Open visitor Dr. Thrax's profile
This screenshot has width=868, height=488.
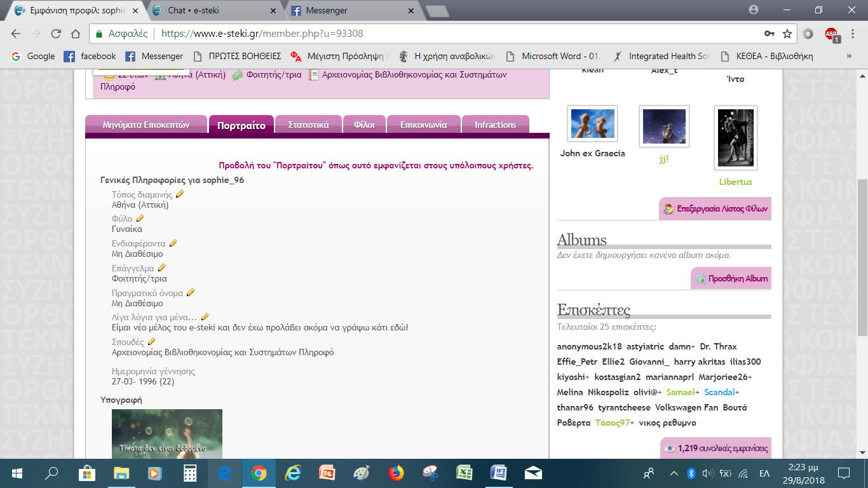718,346
